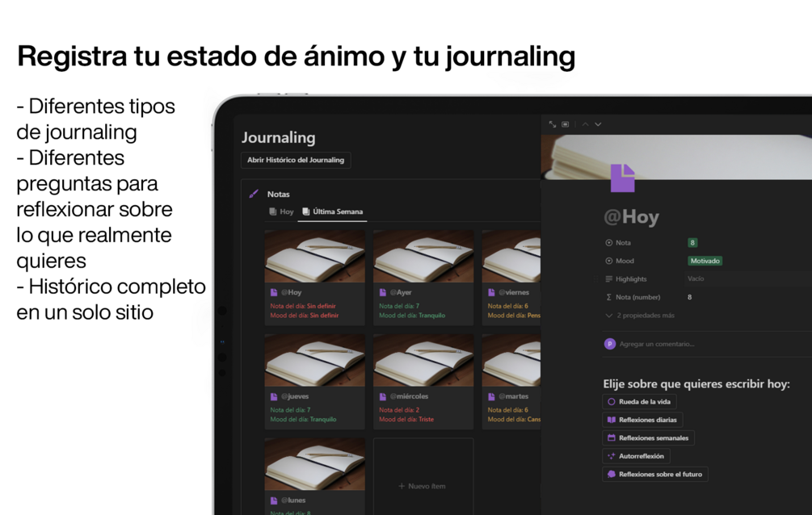Click the large purple page icon above @Hoy
Image resolution: width=812 pixels, height=515 pixels.
coord(622,178)
